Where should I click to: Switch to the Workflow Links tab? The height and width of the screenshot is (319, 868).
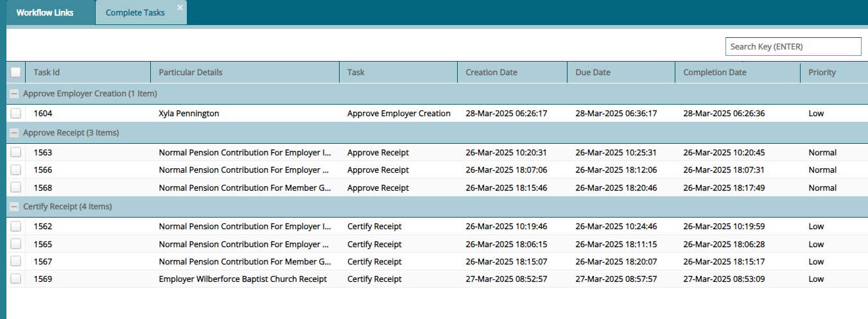tap(45, 13)
